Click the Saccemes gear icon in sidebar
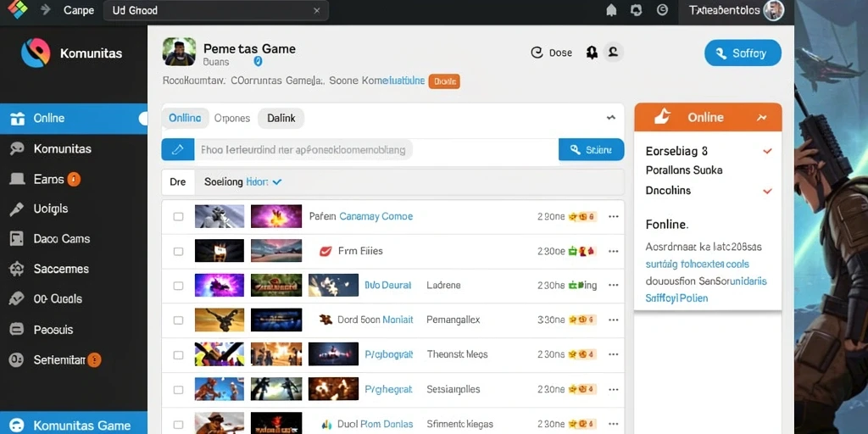The image size is (868, 434). click(x=17, y=269)
